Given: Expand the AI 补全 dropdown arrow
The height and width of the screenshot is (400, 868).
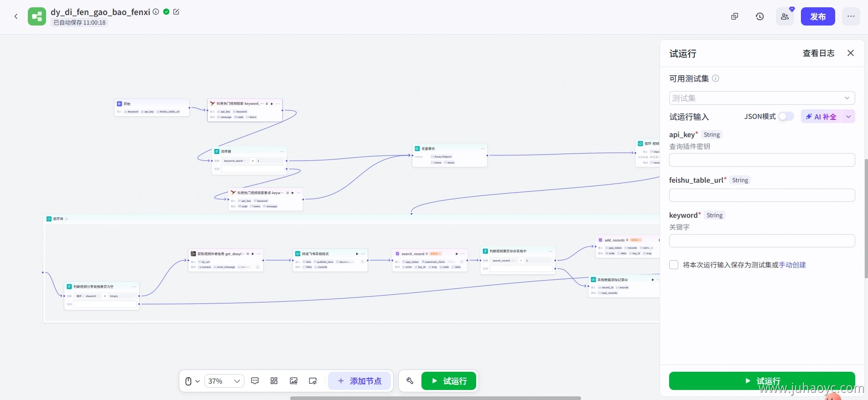Looking at the screenshot, I should 848,117.
